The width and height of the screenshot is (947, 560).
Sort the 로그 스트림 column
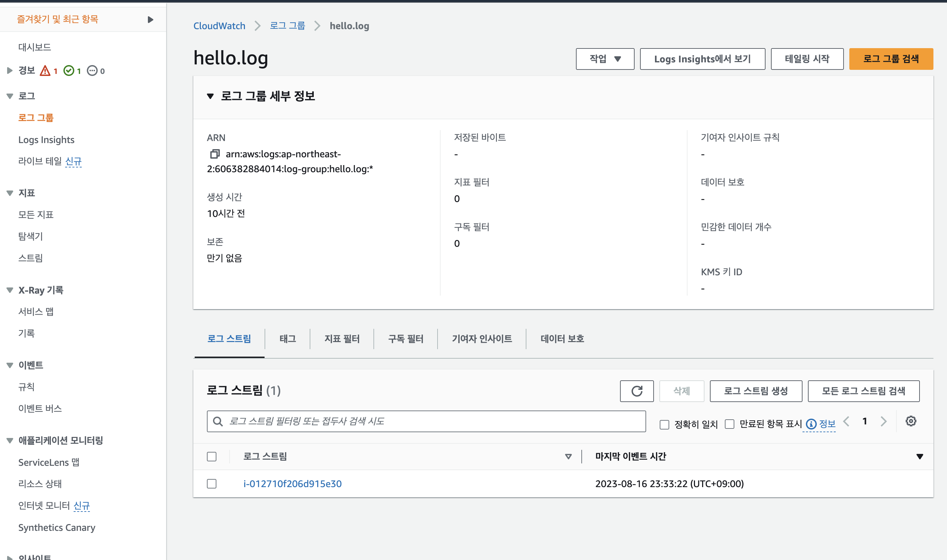tap(568, 457)
